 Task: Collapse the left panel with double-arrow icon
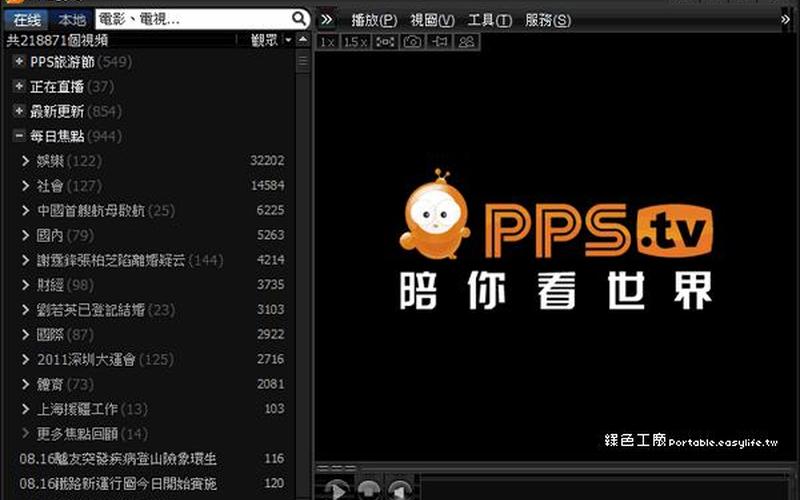(327, 20)
